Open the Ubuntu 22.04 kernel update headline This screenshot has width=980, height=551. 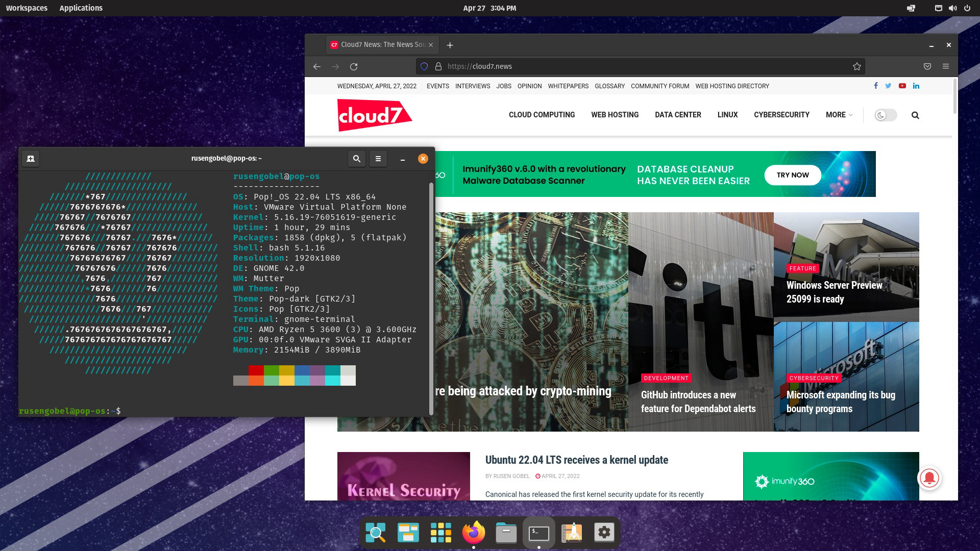(x=576, y=460)
